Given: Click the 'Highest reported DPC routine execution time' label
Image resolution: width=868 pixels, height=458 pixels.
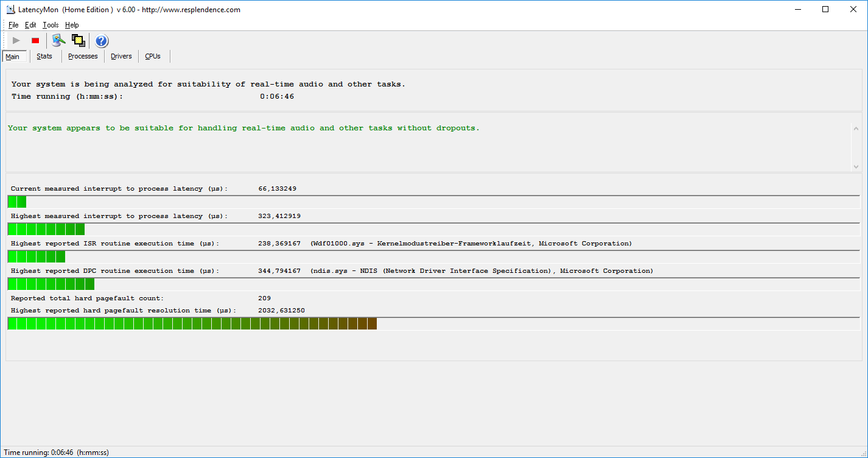Looking at the screenshot, I should (x=115, y=271).
